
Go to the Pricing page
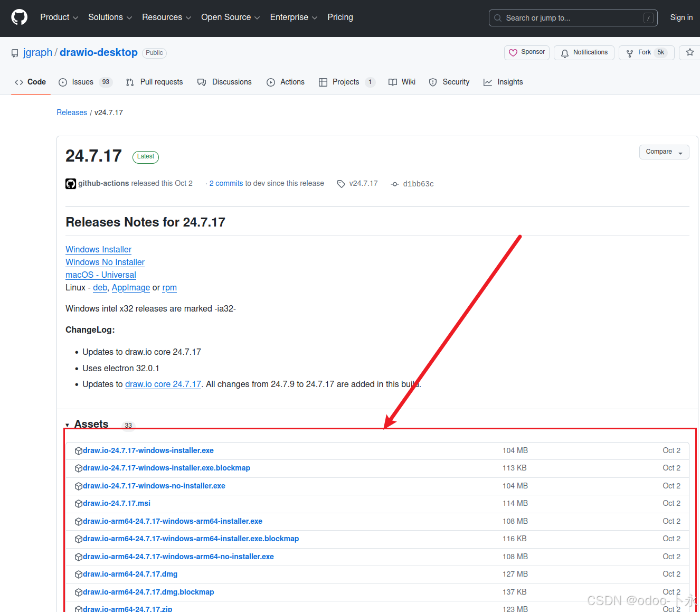pos(340,17)
